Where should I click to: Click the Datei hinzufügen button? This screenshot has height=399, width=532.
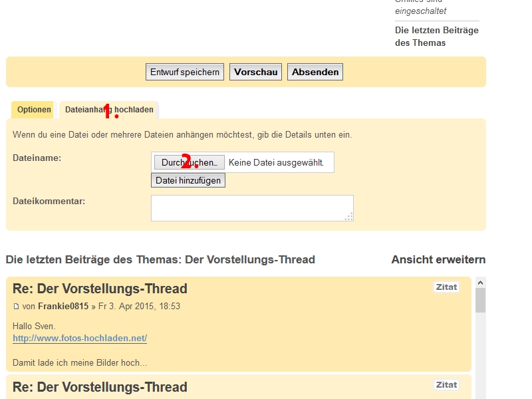click(x=188, y=180)
